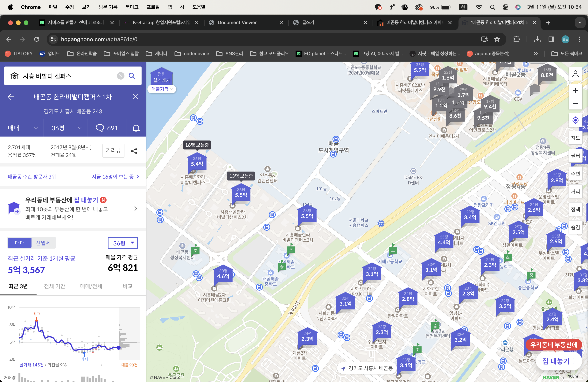Open the 북마크 menu in menu bar
Screen dimensions: 588x382
(132, 7)
